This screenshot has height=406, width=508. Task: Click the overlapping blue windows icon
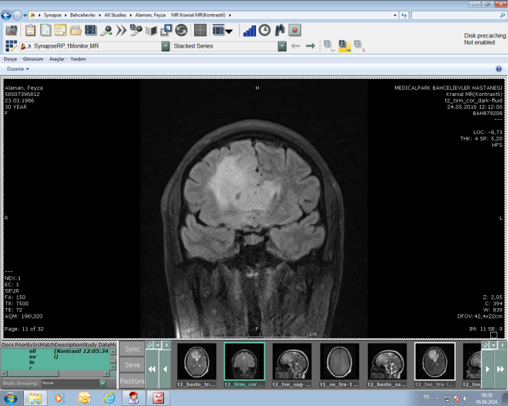click(166, 30)
